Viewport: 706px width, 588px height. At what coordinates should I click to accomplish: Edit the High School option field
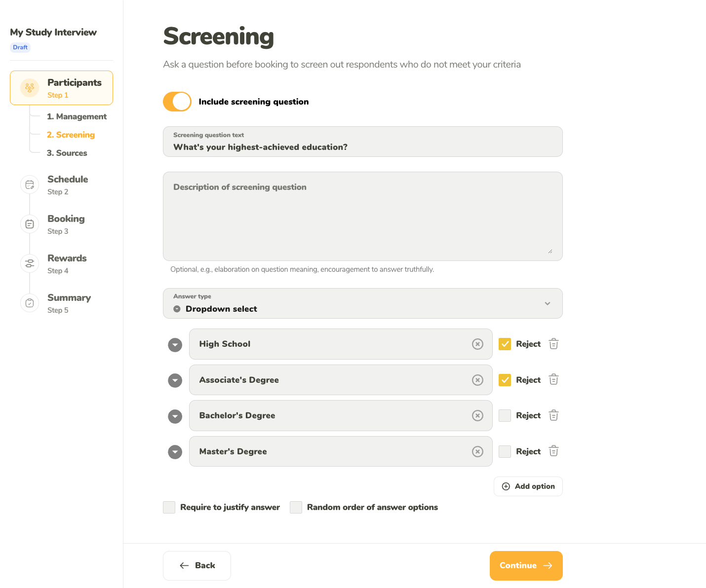pyautogui.click(x=341, y=344)
